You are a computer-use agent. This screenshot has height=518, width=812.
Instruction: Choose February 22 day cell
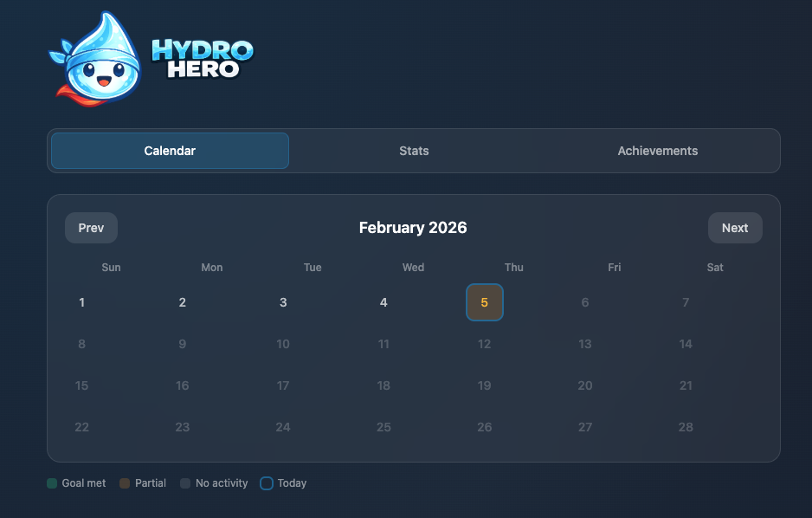click(82, 427)
